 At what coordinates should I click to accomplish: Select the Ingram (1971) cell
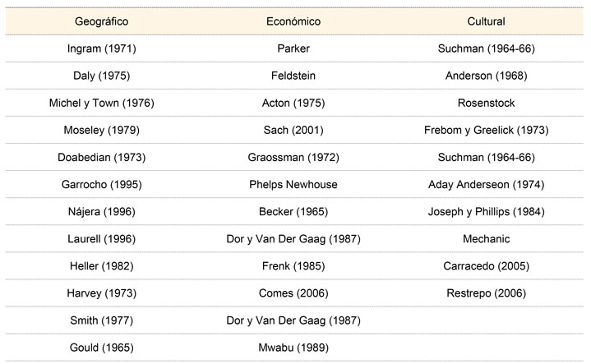click(101, 48)
